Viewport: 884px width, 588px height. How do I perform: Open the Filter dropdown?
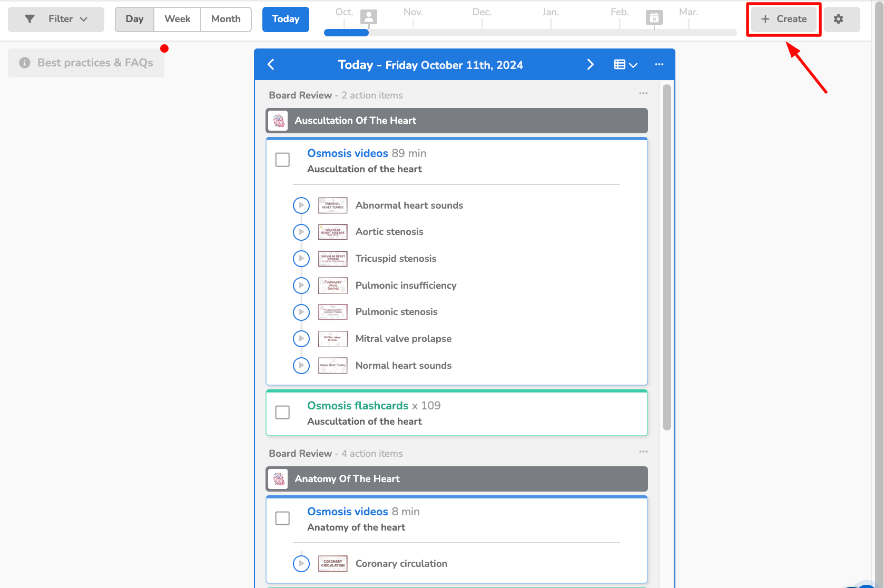[56, 19]
